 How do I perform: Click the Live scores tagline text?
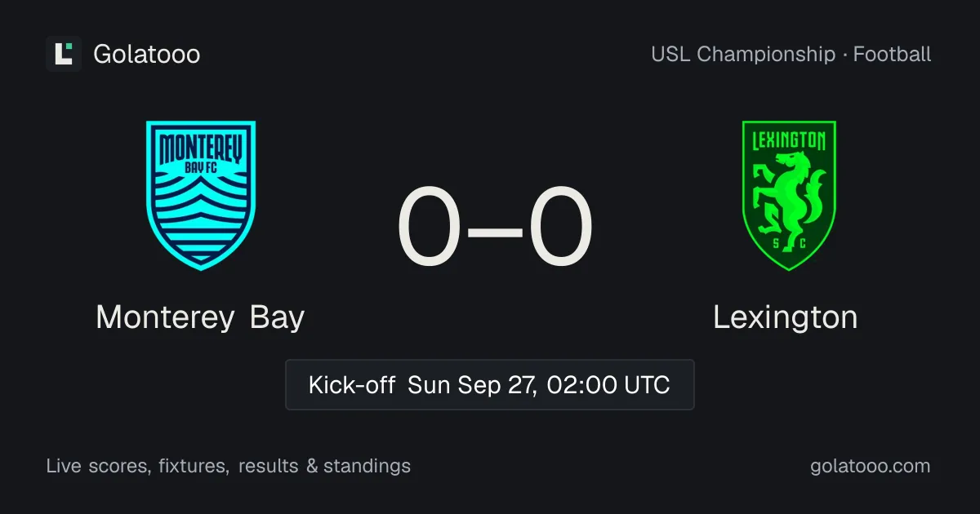pos(229,467)
